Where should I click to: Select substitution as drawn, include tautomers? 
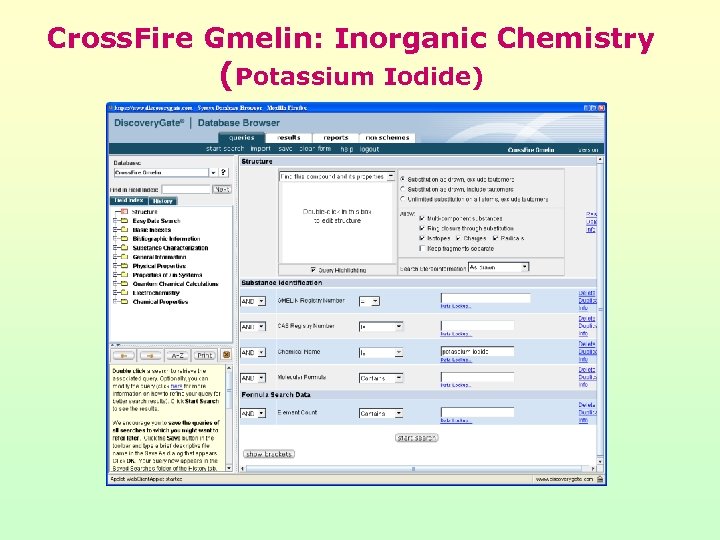pos(403,189)
